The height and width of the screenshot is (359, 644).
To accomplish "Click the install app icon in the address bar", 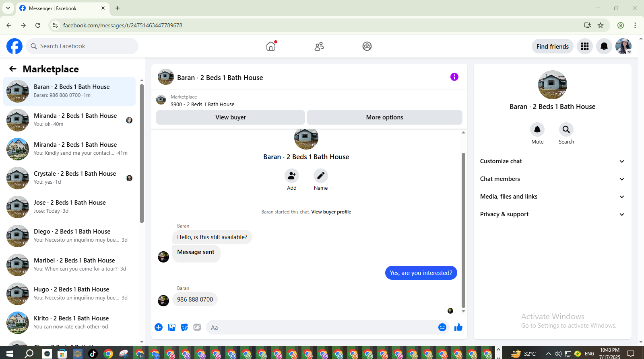I will (x=588, y=25).
